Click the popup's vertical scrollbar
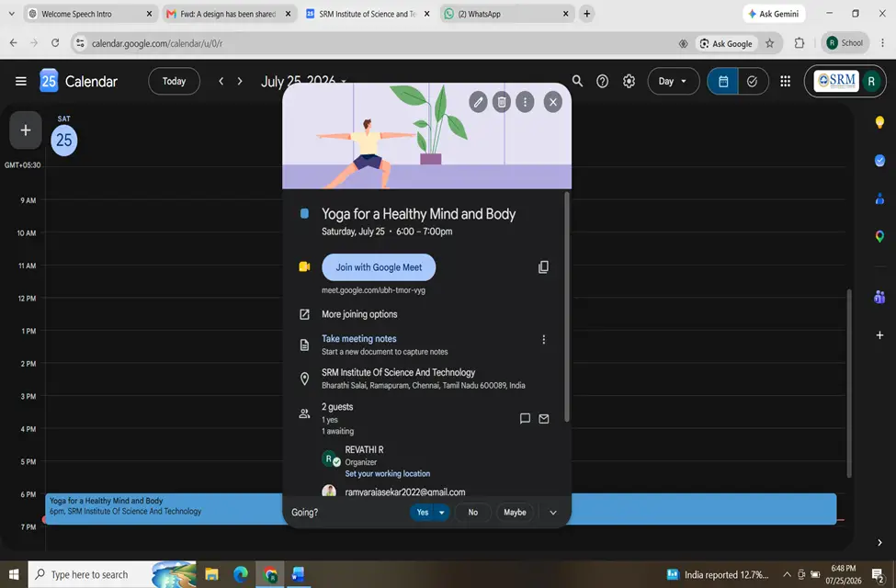The height and width of the screenshot is (588, 896). [x=566, y=307]
